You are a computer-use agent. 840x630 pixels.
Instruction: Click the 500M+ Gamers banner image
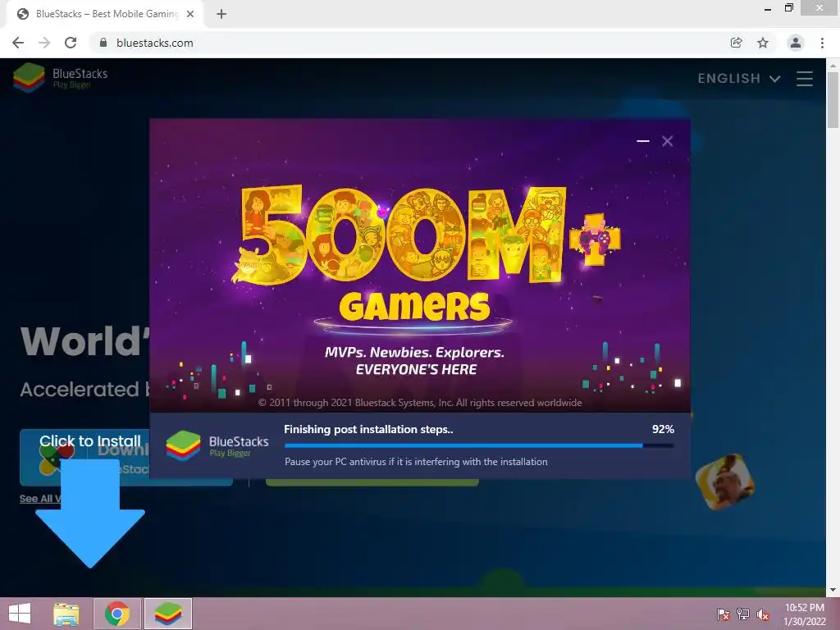(x=420, y=265)
